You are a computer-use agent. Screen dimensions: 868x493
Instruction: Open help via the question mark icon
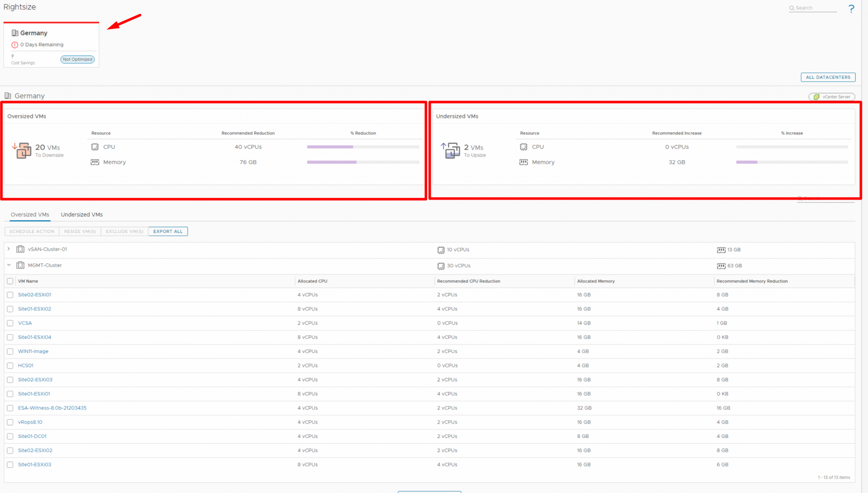(x=851, y=8)
